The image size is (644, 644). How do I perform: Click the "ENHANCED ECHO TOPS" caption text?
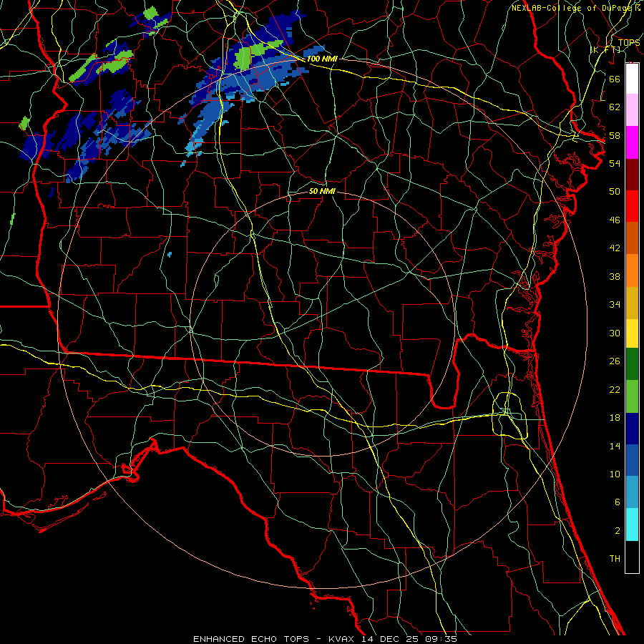pyautogui.click(x=251, y=639)
